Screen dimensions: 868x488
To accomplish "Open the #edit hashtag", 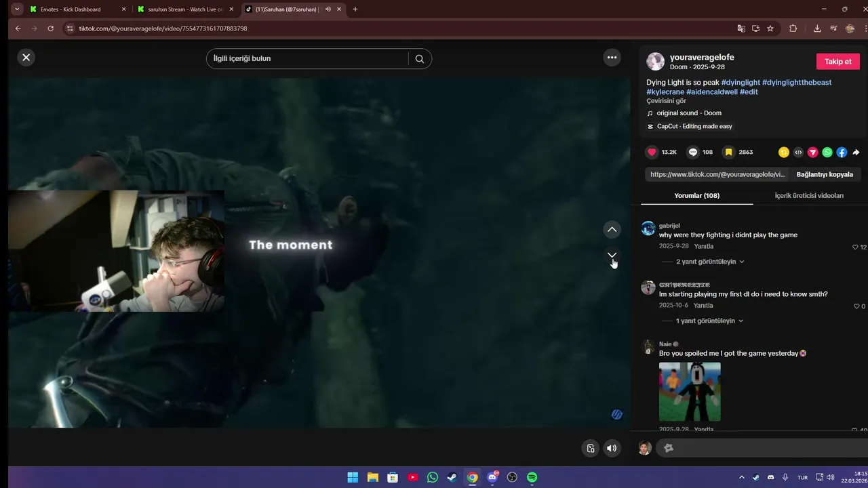I will coord(749,92).
